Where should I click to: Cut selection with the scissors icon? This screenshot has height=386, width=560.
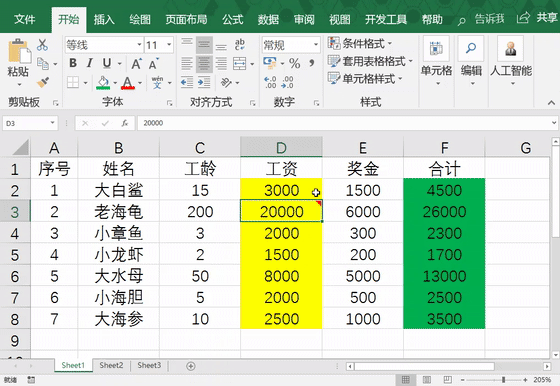tap(42, 45)
